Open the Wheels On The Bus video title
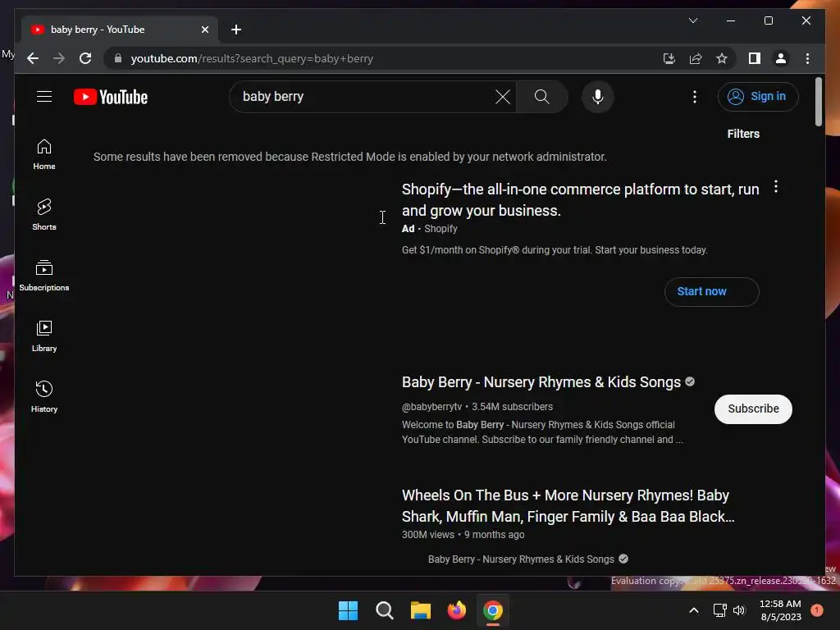 568,505
